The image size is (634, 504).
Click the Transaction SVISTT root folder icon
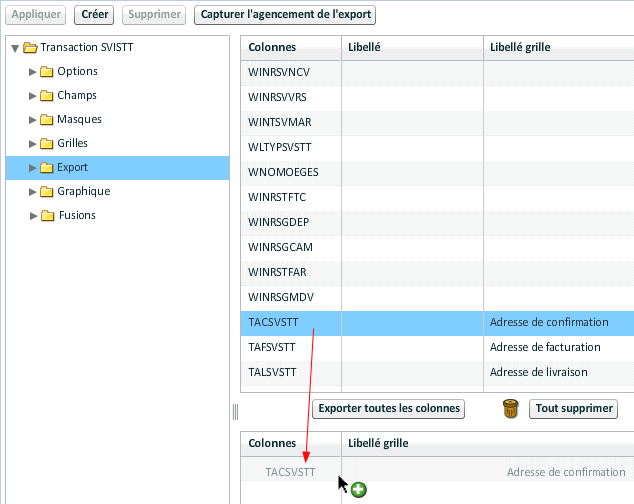point(30,48)
